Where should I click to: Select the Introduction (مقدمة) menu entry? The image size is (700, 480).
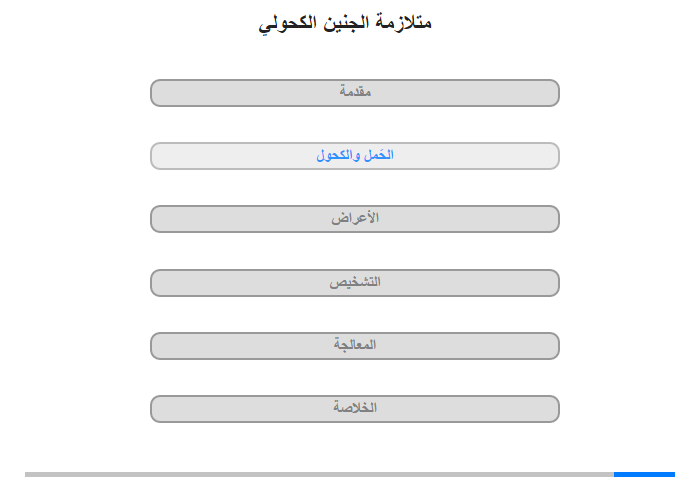click(355, 93)
